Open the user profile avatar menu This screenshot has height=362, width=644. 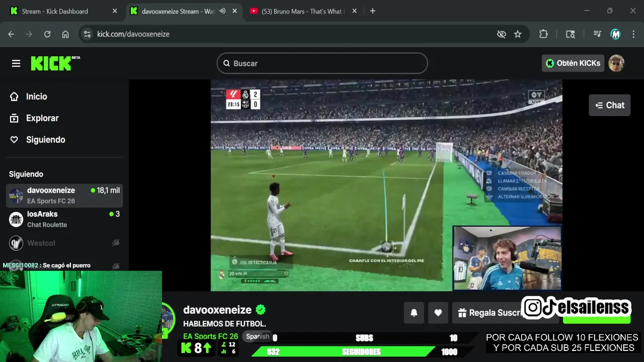(x=616, y=63)
